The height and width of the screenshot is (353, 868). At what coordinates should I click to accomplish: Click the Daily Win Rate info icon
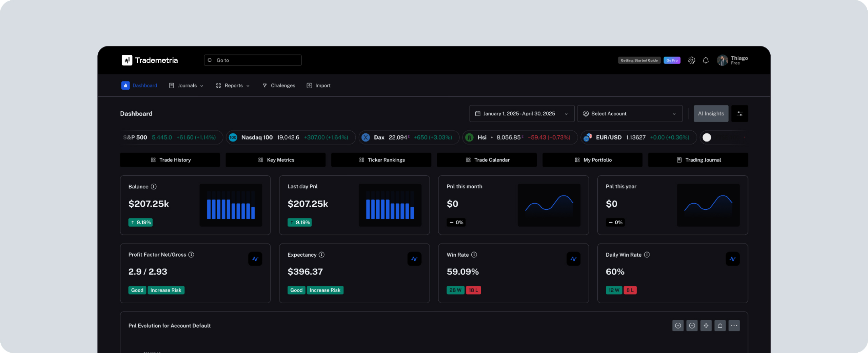coord(647,255)
